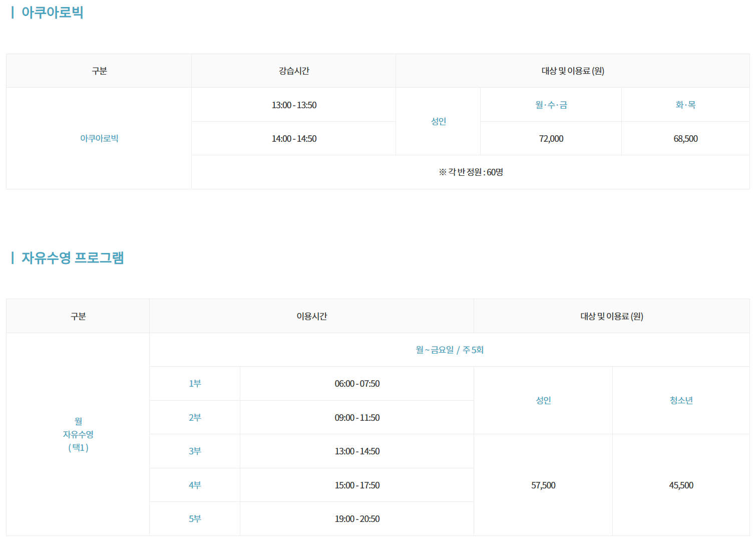The image size is (756, 538).
Task: Click the 15:00 - 17:50 time cell
Action: (357, 485)
